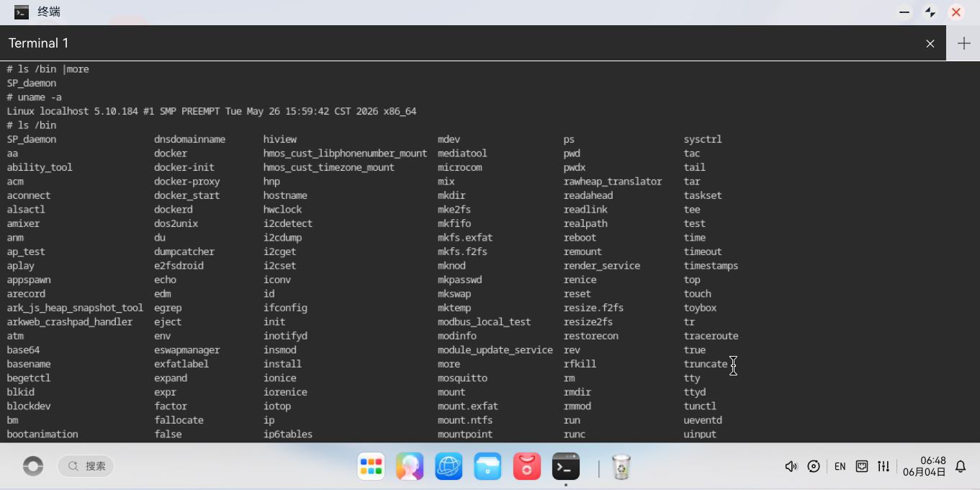Click the "rawheap_translator" entry

[x=613, y=182]
